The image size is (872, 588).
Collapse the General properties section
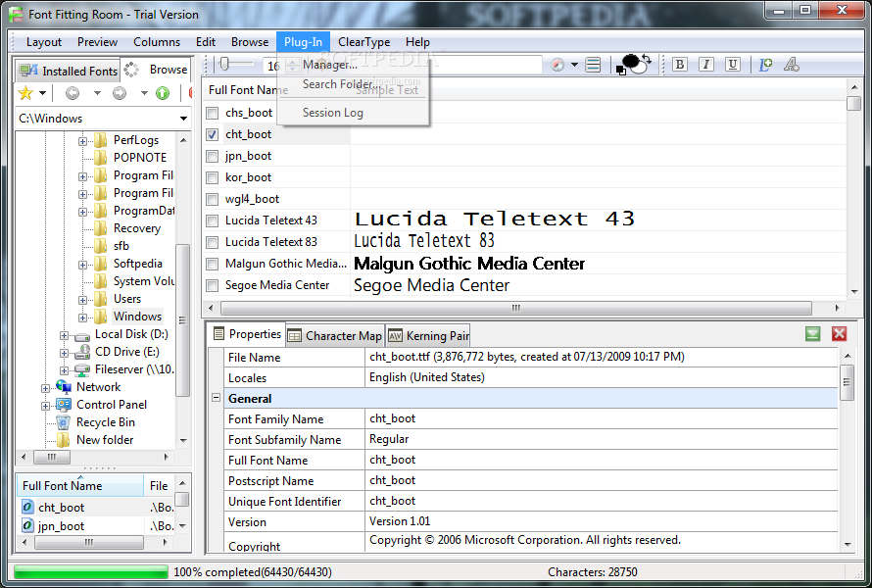217,398
